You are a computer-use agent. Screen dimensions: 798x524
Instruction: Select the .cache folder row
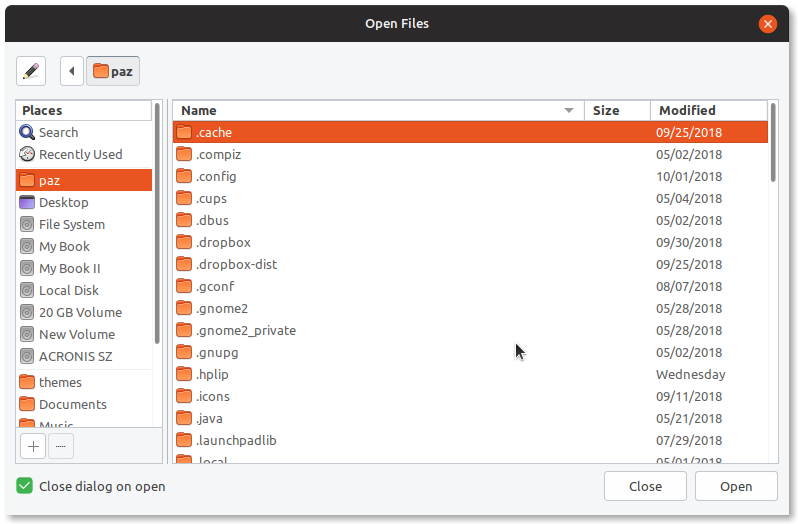pos(470,132)
